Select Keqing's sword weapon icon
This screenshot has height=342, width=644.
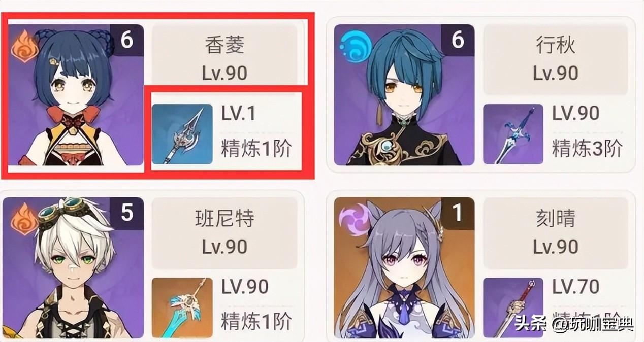tap(513, 307)
